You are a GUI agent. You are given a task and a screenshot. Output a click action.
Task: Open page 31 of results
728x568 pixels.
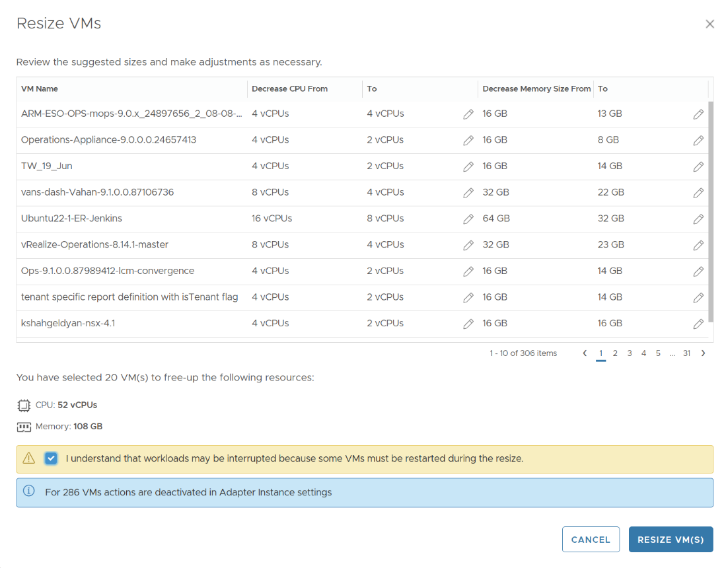686,353
